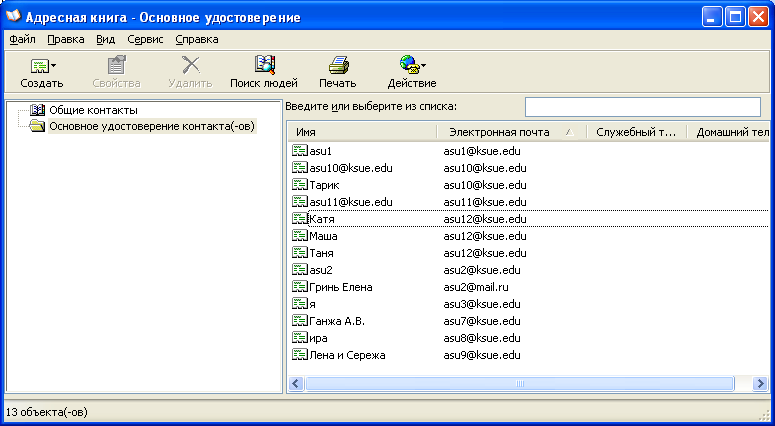The height and width of the screenshot is (426, 775).
Task: Sort by Электронная почта column header
Action: (x=512, y=132)
